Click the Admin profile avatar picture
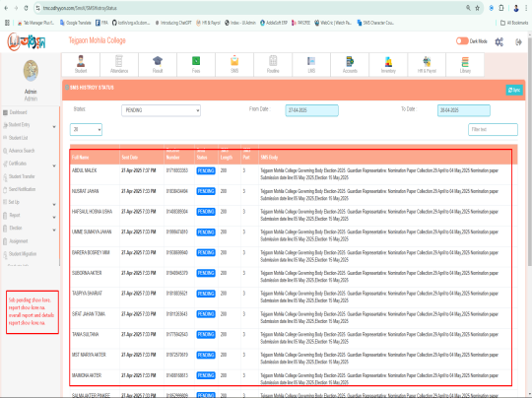532x398 pixels. [31, 70]
